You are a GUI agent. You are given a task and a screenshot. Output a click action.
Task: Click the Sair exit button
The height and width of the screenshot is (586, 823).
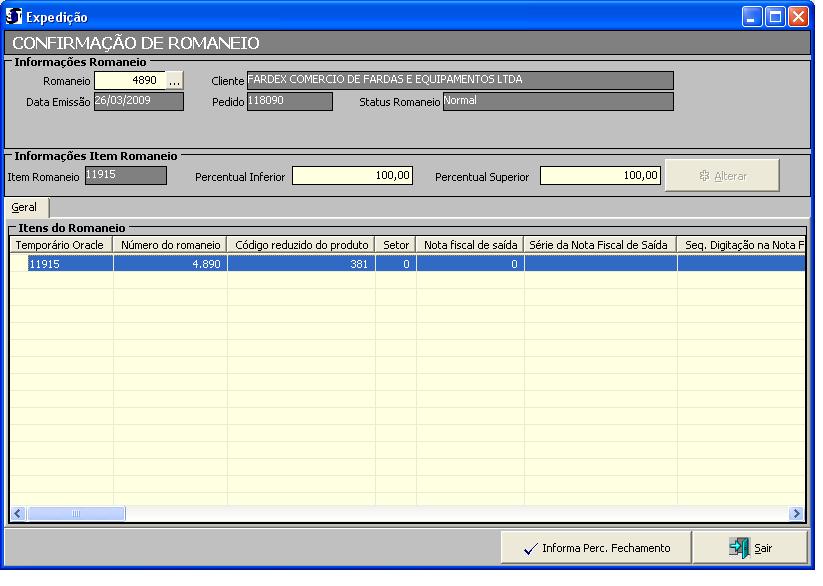(752, 548)
